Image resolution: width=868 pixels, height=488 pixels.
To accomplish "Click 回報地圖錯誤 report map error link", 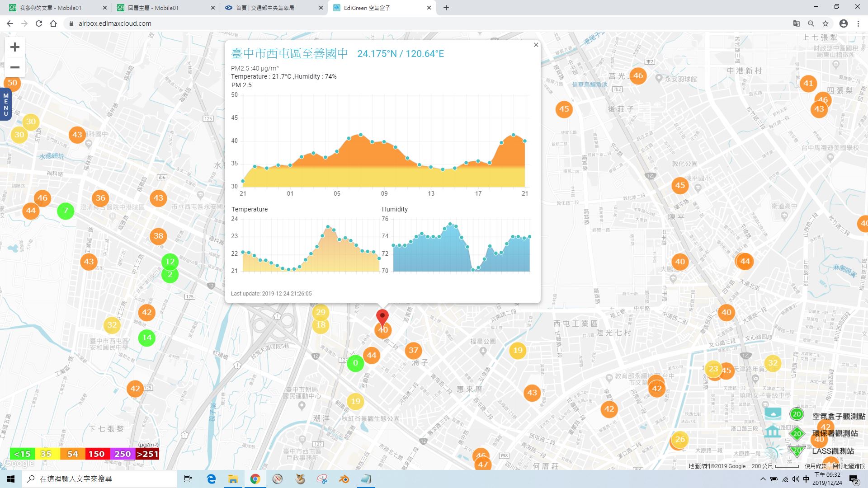I will (849, 466).
